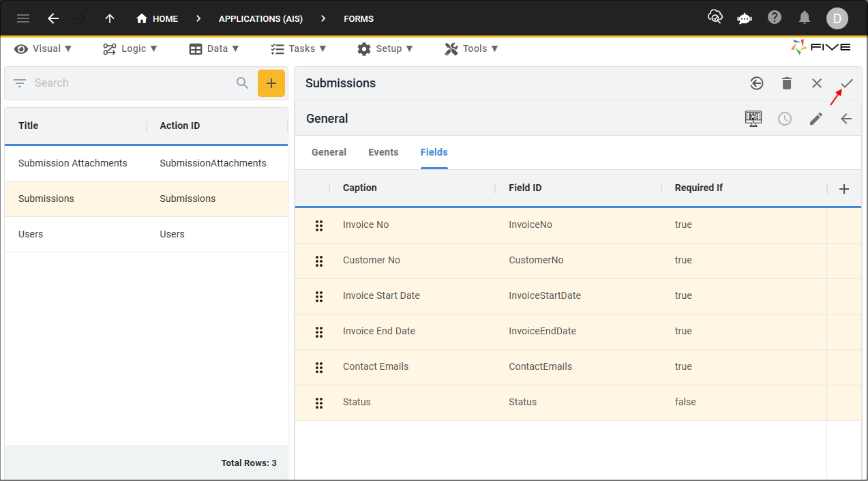Click the form preview monitor icon
Image resolution: width=868 pixels, height=481 pixels.
tap(753, 119)
